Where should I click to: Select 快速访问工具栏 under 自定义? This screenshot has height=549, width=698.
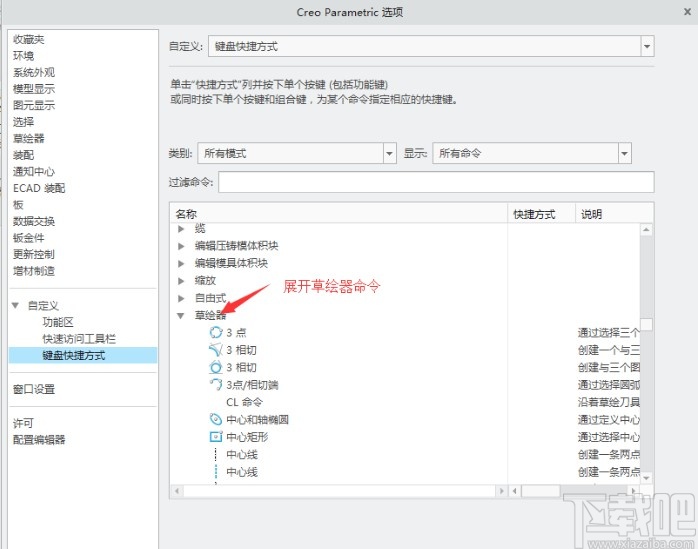point(79,339)
